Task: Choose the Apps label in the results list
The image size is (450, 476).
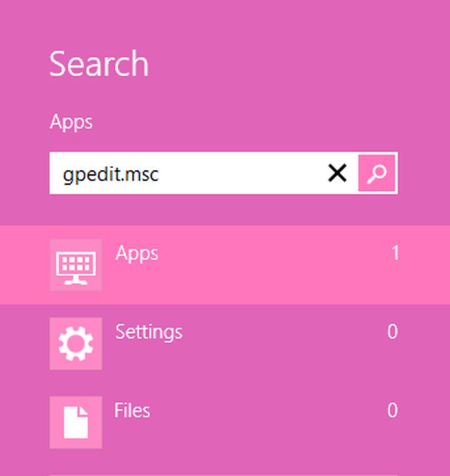Action: (x=137, y=254)
